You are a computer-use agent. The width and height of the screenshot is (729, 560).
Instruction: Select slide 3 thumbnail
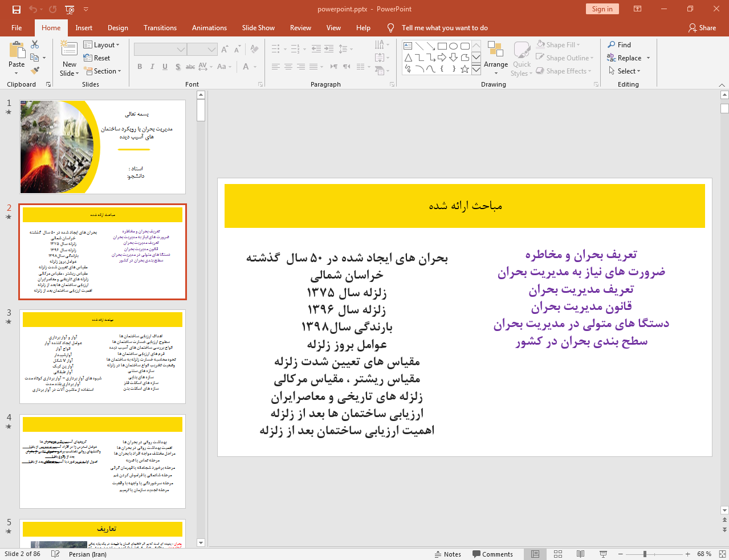coord(103,357)
